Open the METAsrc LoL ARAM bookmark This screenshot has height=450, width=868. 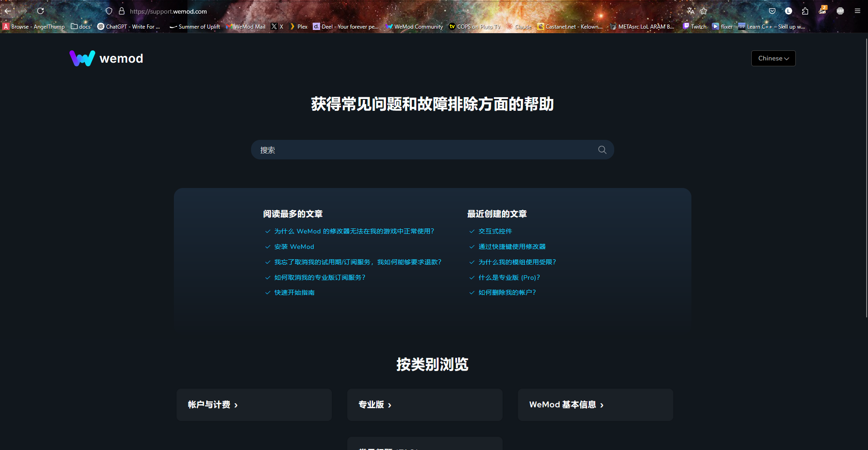click(642, 27)
